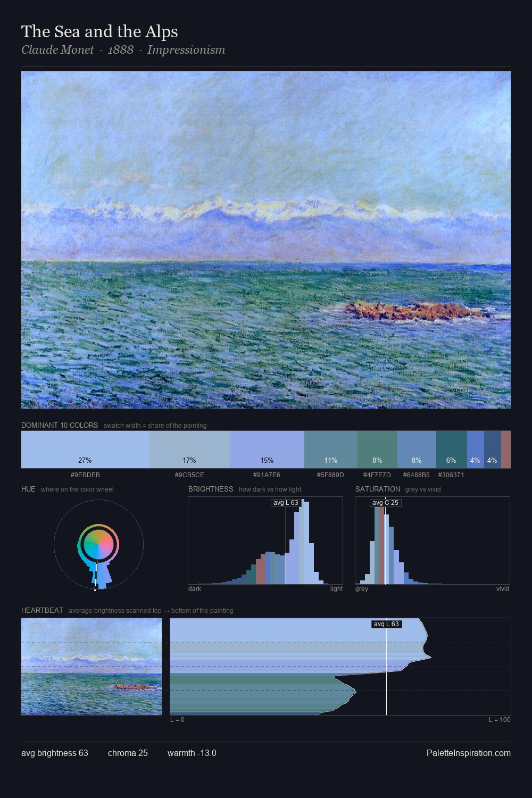Click the 'L = 100' axis label

pyautogui.click(x=500, y=720)
